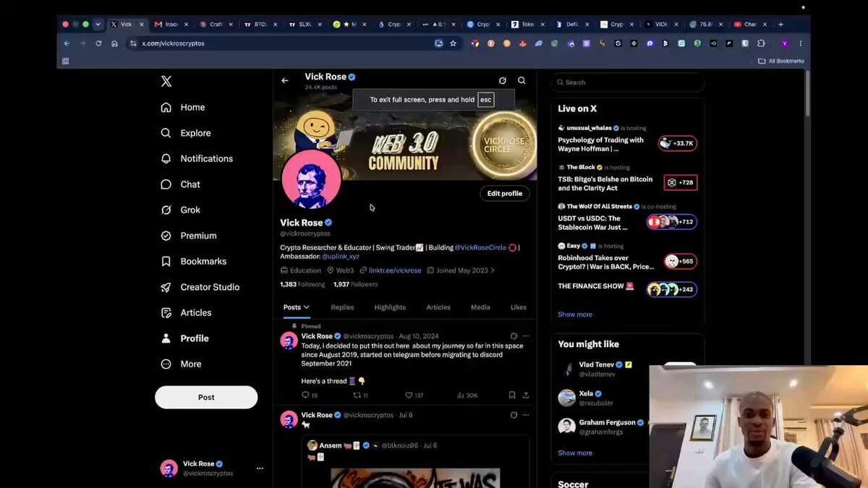Screen dimensions: 868x488
Task: Open the All Bookmarks folder
Action: coord(781,61)
